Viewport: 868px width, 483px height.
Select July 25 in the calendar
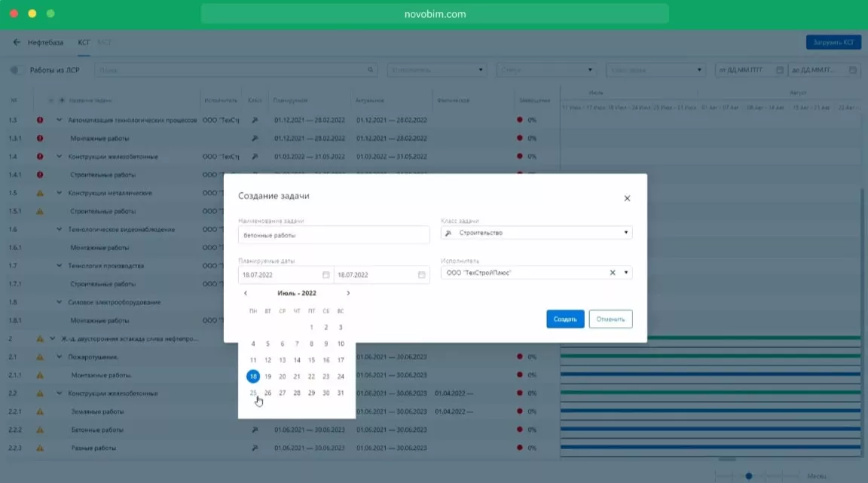[253, 393]
